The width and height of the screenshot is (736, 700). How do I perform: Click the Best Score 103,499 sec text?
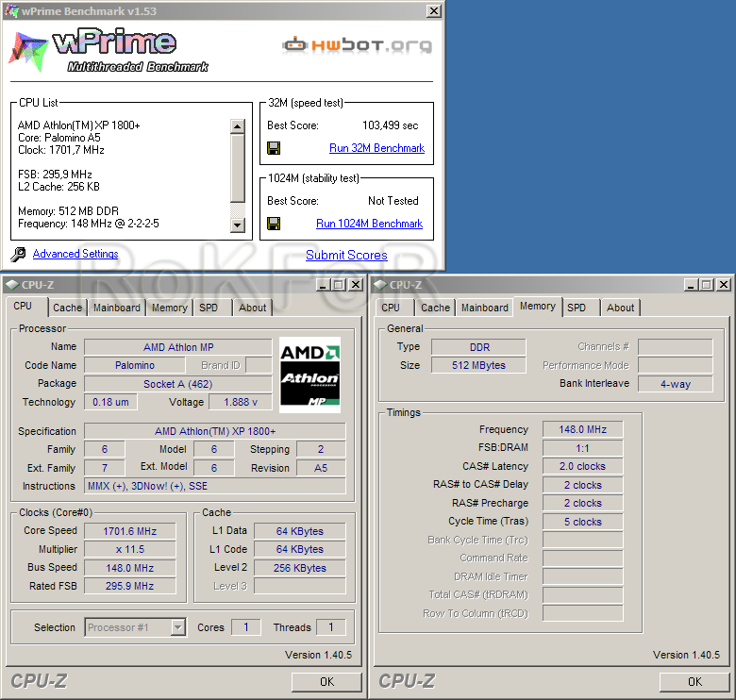pos(390,125)
